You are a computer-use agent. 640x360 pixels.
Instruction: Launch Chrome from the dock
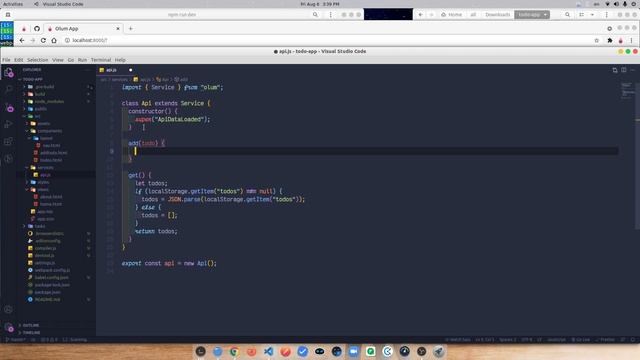click(x=234, y=351)
